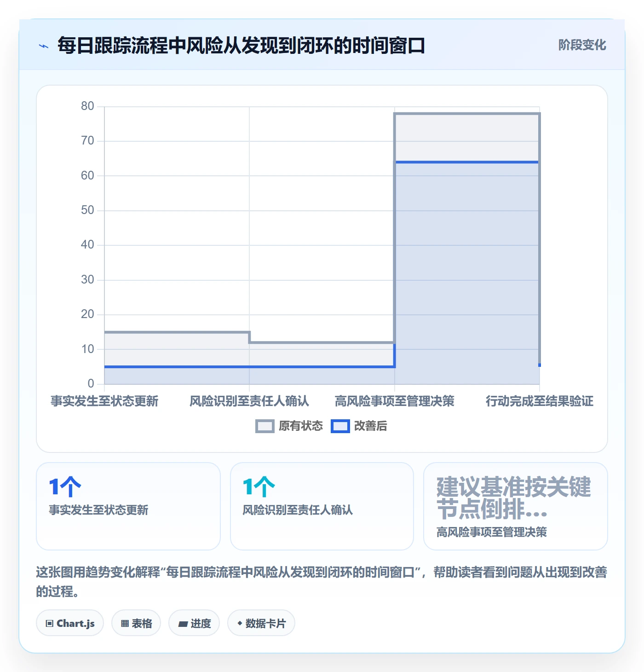The image size is (644, 672).
Task: Click the 高风险事项至管理决策 caption in third card
Action: (x=492, y=532)
